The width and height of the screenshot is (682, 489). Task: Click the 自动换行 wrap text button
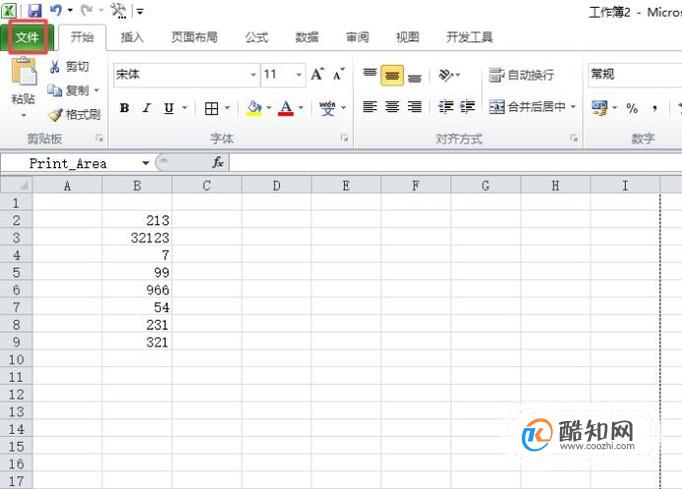click(521, 75)
